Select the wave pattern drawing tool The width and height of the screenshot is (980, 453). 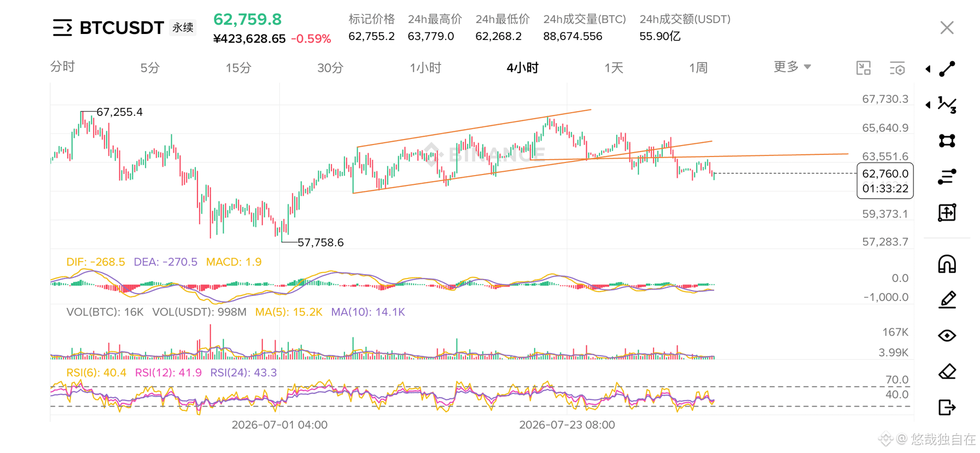coord(947,104)
